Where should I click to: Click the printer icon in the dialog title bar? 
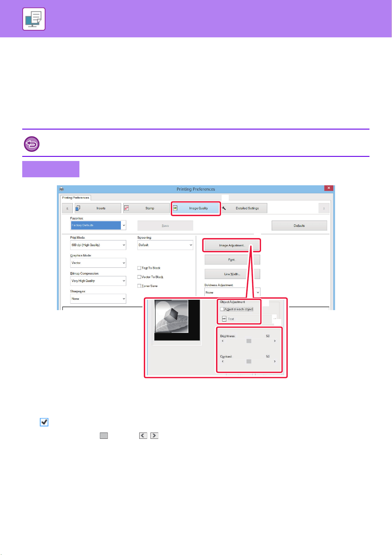(x=62, y=189)
